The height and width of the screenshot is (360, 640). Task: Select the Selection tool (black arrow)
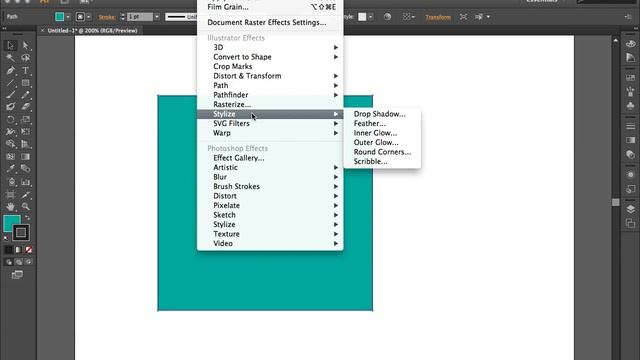tap(10, 45)
